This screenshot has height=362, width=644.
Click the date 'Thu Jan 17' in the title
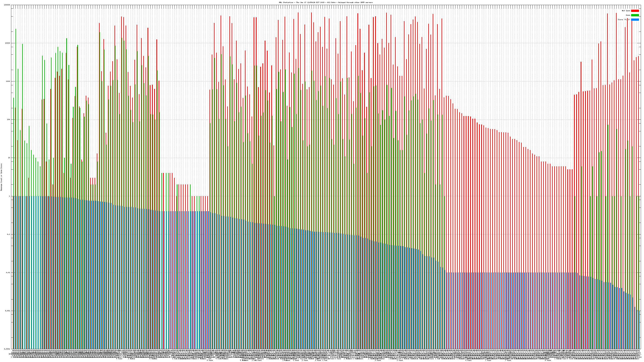coord(301,2)
